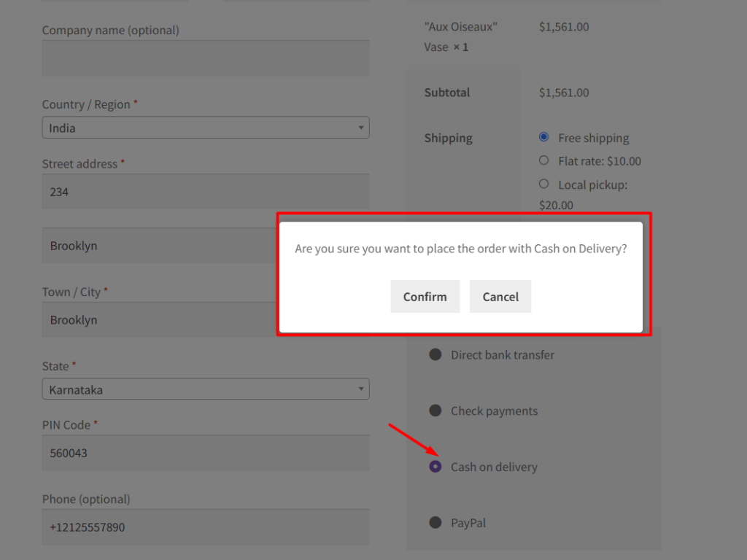The width and height of the screenshot is (747, 560).
Task: Edit the Street address field
Action: [x=205, y=191]
